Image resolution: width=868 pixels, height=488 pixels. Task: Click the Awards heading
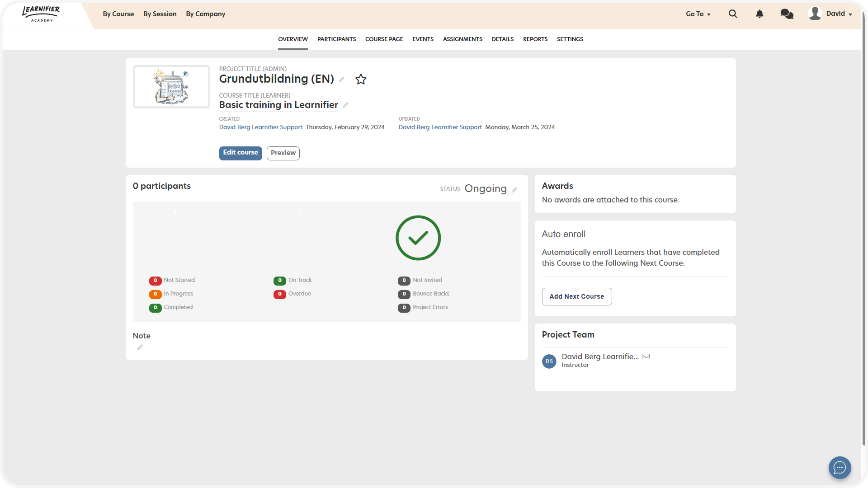[557, 186]
